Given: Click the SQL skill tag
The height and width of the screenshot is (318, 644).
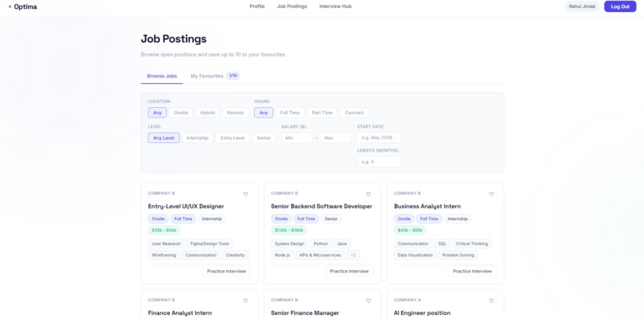Looking at the screenshot, I should click(443, 244).
